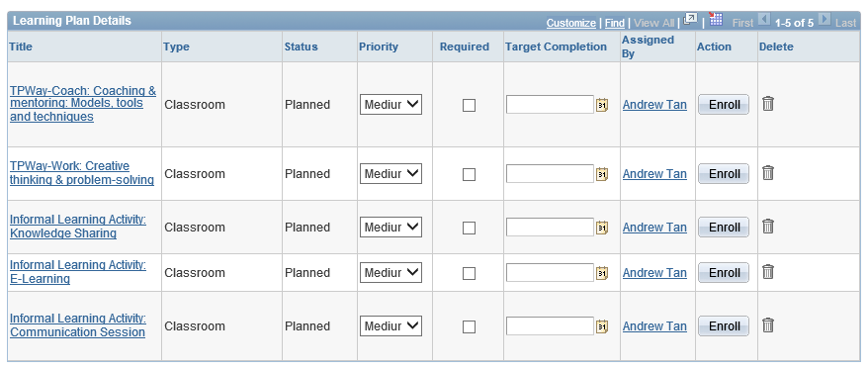
Task: Delete the Knowledge Sharing activity row
Action: coord(767,227)
